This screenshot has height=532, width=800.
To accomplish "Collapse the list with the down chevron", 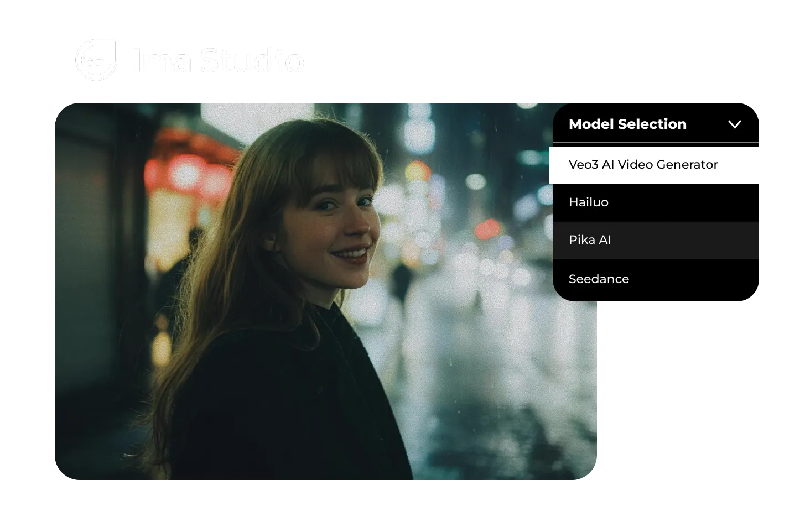I will point(734,124).
